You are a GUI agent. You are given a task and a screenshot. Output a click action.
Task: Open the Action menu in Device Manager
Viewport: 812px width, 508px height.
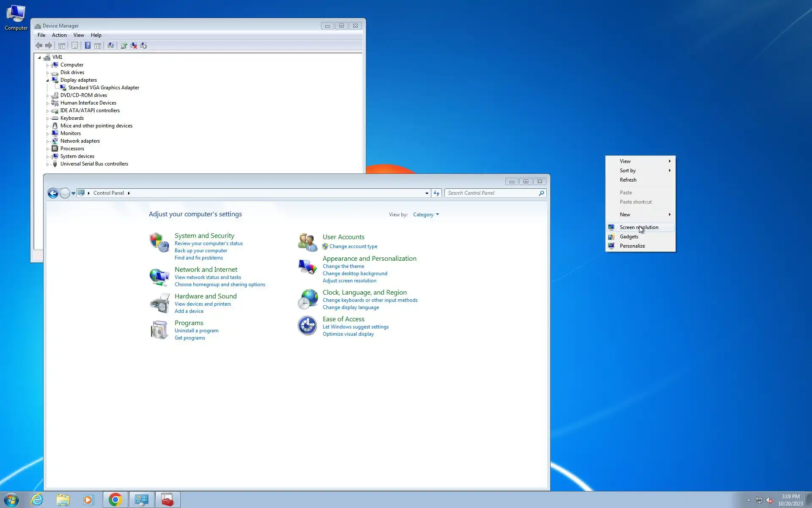coord(59,35)
